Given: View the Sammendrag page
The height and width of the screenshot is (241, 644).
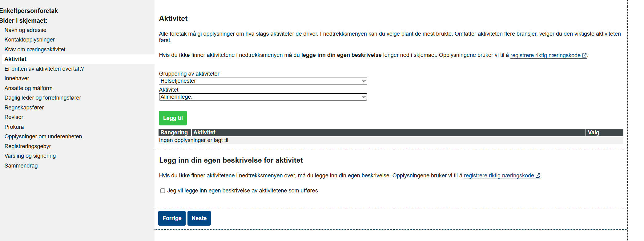Looking at the screenshot, I should (21, 166).
